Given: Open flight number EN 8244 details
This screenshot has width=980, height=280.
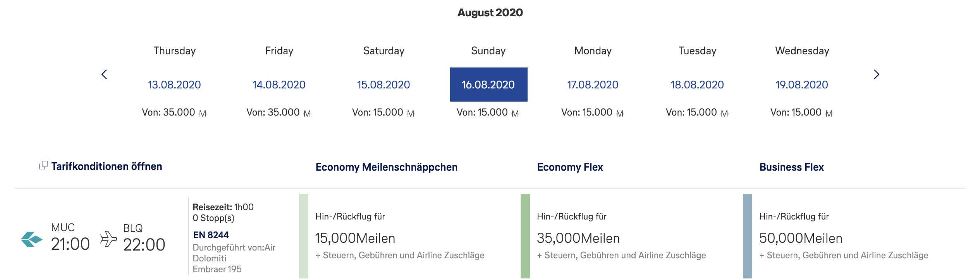Looking at the screenshot, I should coord(211,235).
